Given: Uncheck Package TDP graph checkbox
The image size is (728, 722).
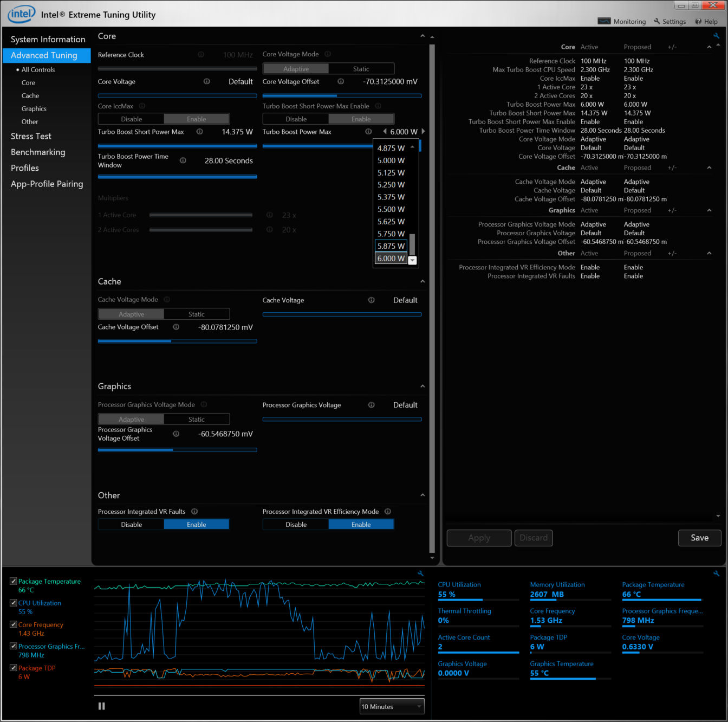Looking at the screenshot, I should coord(13,668).
